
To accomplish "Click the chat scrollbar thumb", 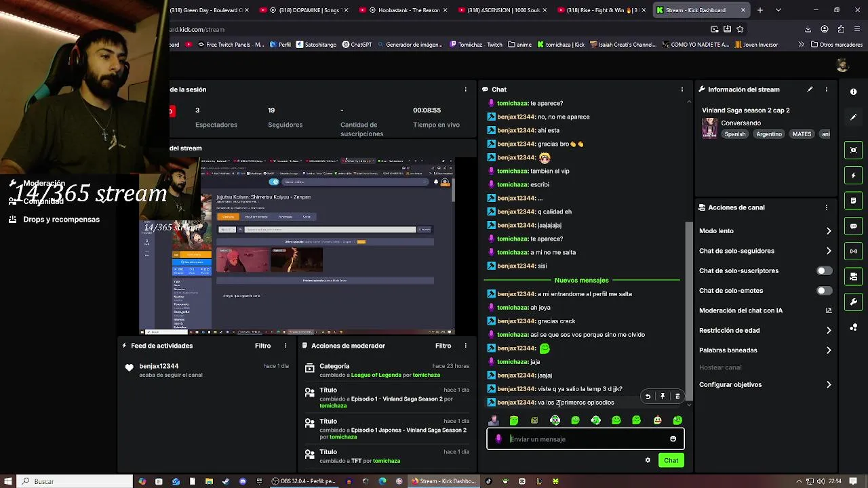I will tap(689, 312).
